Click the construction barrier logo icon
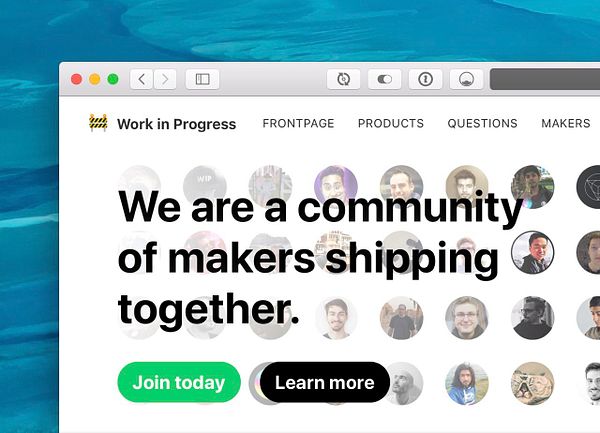This screenshot has height=433, width=600. (98, 123)
